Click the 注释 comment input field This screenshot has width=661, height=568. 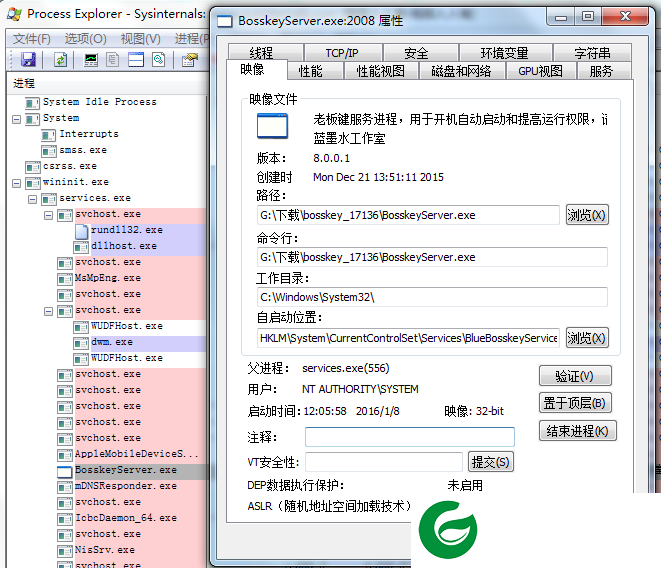410,437
